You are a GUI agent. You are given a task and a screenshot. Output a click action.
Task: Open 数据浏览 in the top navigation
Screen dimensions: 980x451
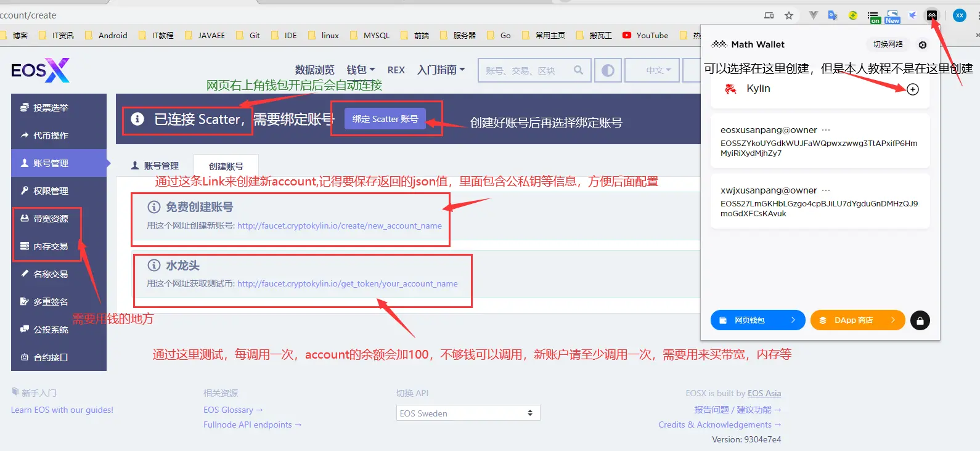(314, 70)
